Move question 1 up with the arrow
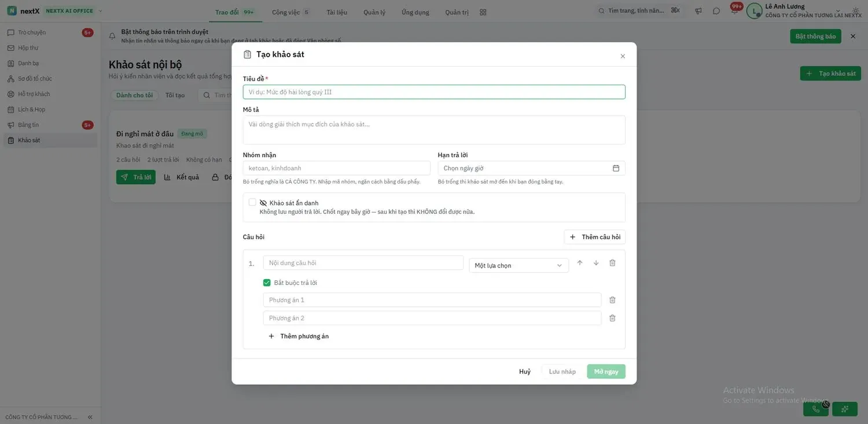Viewport: 868px width, 424px height. 580,263
